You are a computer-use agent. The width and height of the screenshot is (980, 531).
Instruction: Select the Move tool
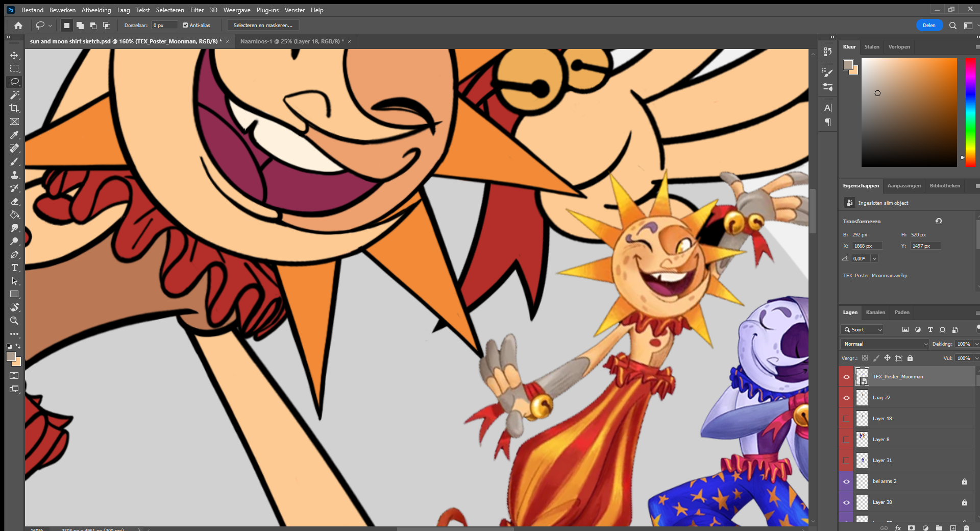[14, 55]
